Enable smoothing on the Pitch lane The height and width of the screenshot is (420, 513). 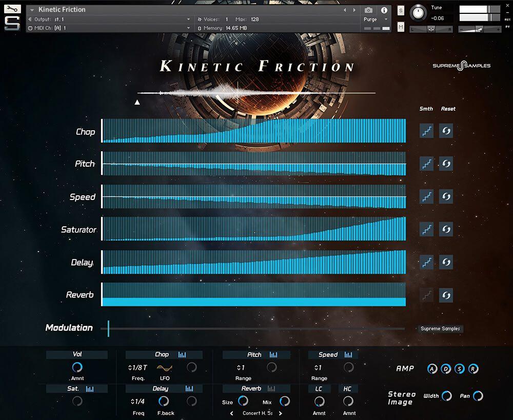click(426, 164)
